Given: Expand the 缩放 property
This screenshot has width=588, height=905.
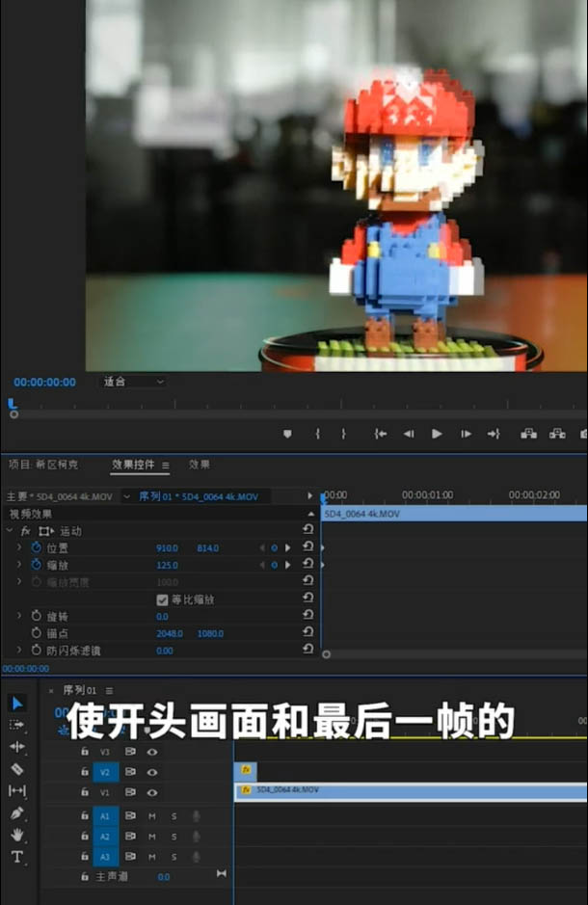Looking at the screenshot, I should tap(19, 565).
